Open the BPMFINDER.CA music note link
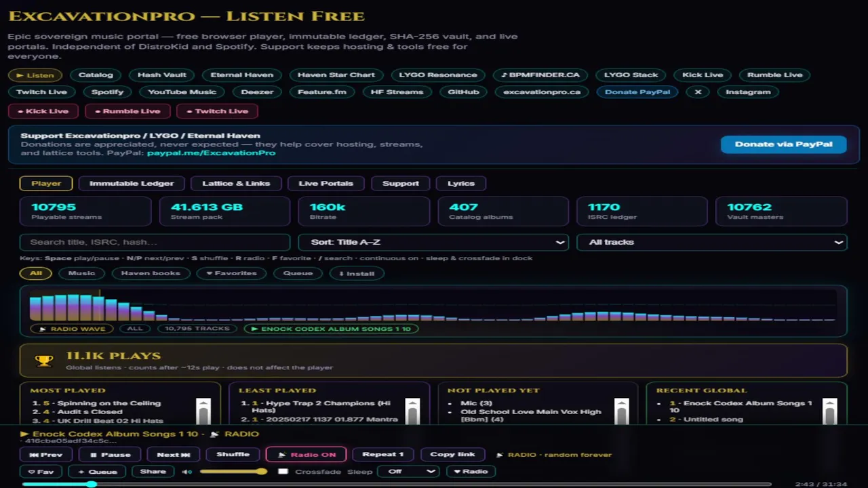The image size is (868, 488). [540, 75]
